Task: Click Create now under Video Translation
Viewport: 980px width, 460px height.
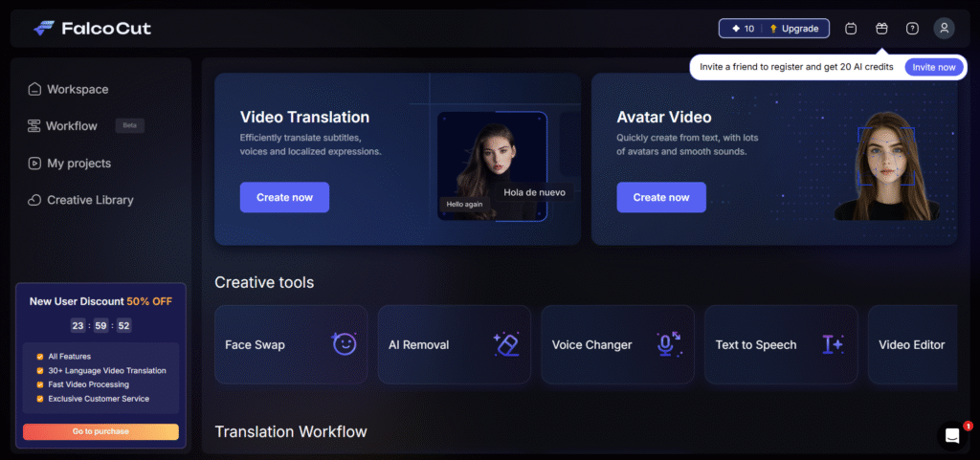Action: click(x=284, y=197)
